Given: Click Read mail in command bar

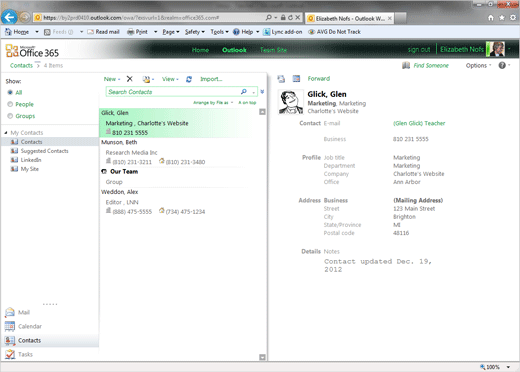Looking at the screenshot, I should point(103,32).
